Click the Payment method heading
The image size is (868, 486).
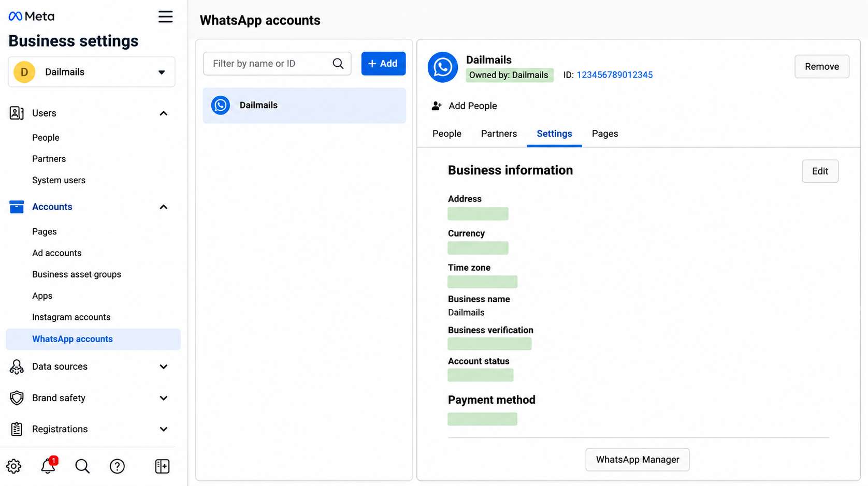[x=491, y=400]
